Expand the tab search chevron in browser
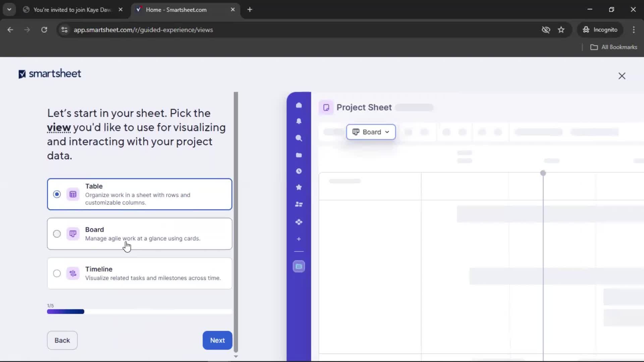Image resolution: width=644 pixels, height=362 pixels. click(x=9, y=9)
